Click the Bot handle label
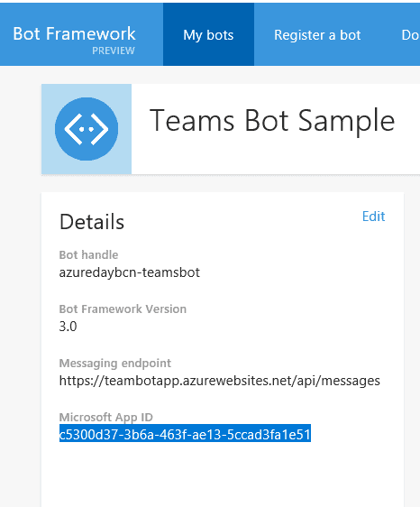This screenshot has height=507, width=420. (x=89, y=254)
